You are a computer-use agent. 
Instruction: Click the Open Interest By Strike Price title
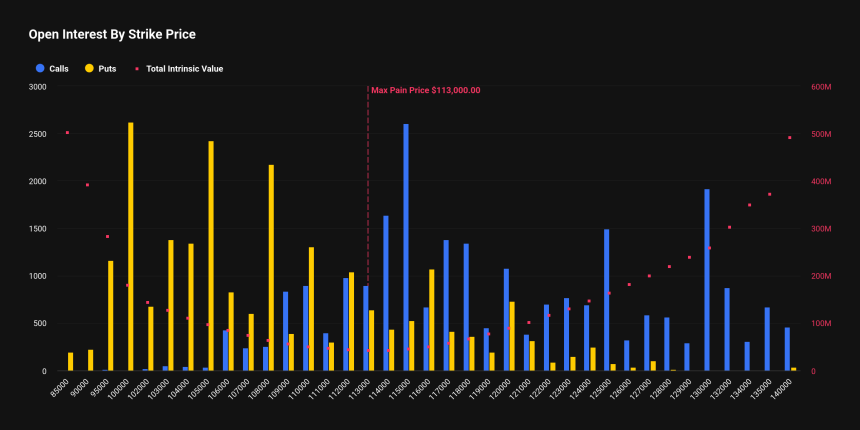point(112,34)
